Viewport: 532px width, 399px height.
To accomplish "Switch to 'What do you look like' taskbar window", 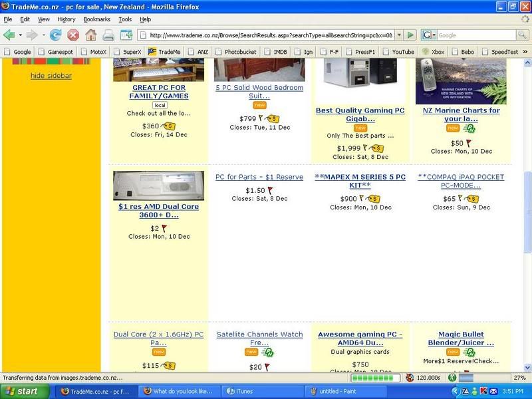I will tap(180, 392).
